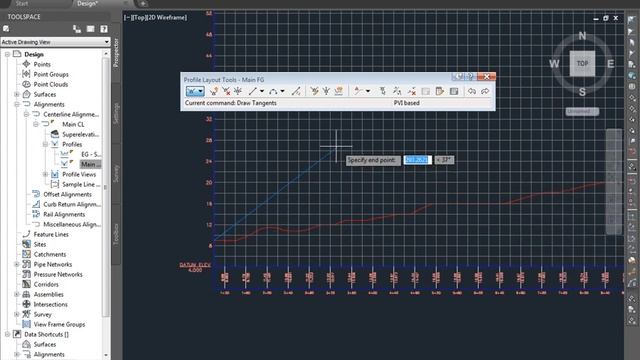Expand the Profile Views node
The width and height of the screenshot is (640, 360).
tap(45, 174)
